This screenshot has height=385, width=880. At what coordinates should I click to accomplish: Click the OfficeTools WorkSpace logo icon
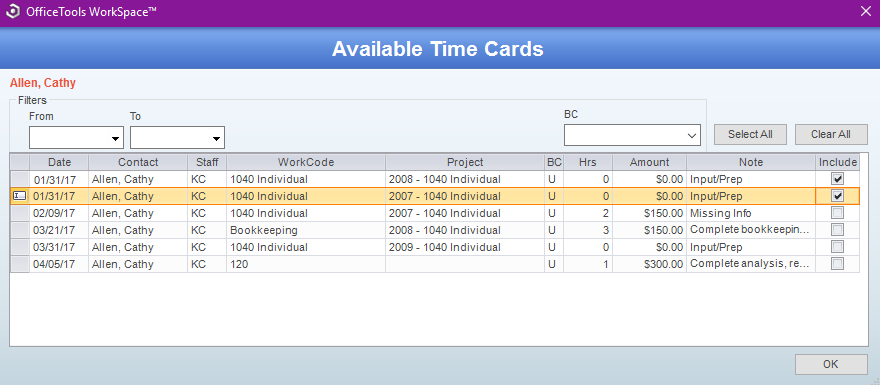point(12,11)
